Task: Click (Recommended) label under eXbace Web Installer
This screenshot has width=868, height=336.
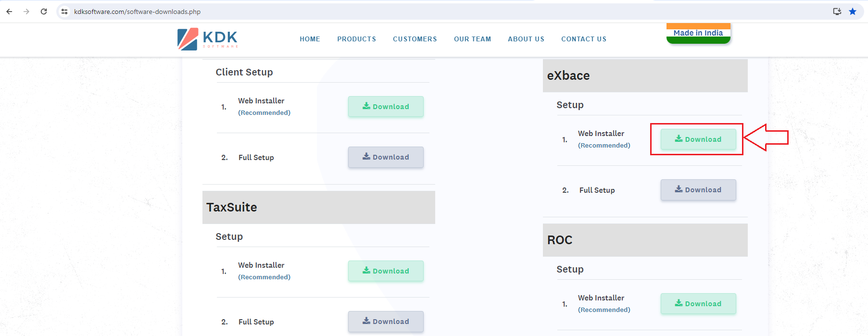Action: [604, 145]
